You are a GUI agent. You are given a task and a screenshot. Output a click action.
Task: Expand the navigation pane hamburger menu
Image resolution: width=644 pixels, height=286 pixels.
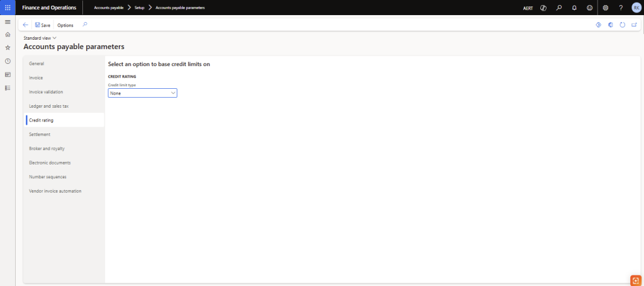[x=8, y=22]
